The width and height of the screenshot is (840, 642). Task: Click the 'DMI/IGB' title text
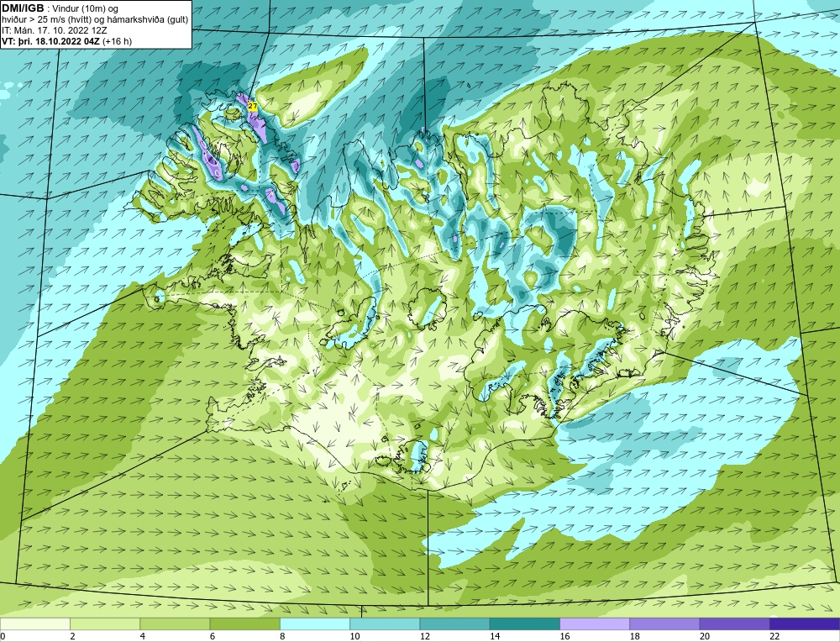23,8
